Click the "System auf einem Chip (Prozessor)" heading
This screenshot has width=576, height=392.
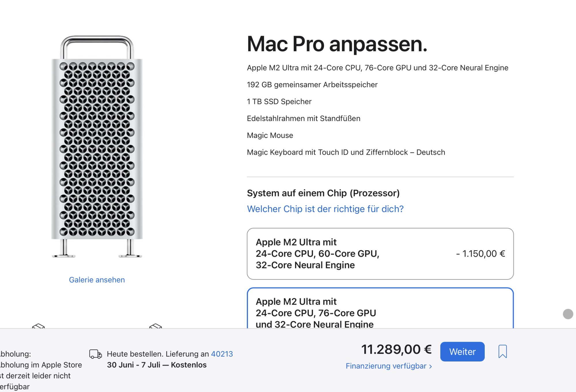tap(323, 193)
